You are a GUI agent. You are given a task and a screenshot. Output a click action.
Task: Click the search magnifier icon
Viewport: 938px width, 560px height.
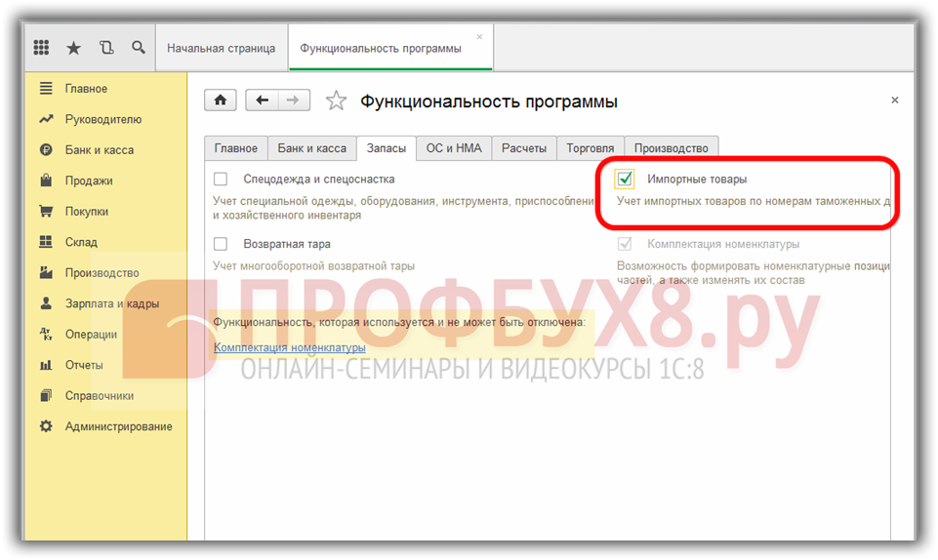[139, 48]
